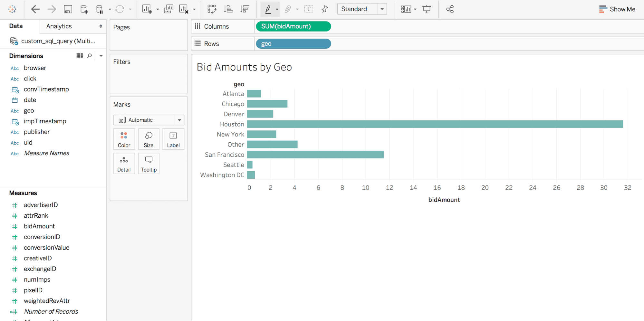Screen dimensions: 644x321
Task: Toggle the Fix Axes pin icon
Action: 325,9
